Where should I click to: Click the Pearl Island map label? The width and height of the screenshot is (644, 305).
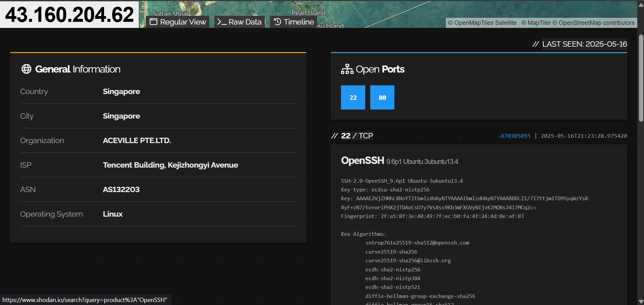(308, 13)
